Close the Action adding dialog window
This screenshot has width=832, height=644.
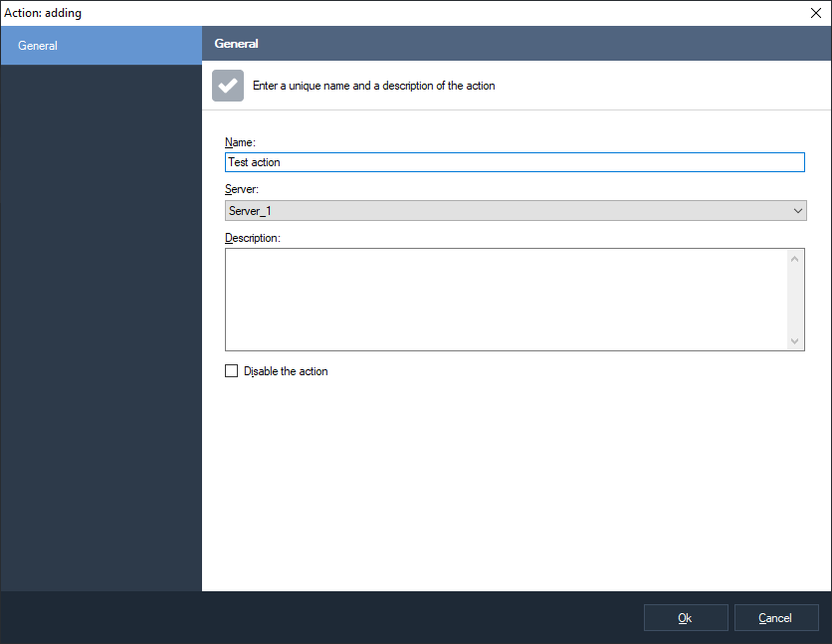[x=815, y=13]
